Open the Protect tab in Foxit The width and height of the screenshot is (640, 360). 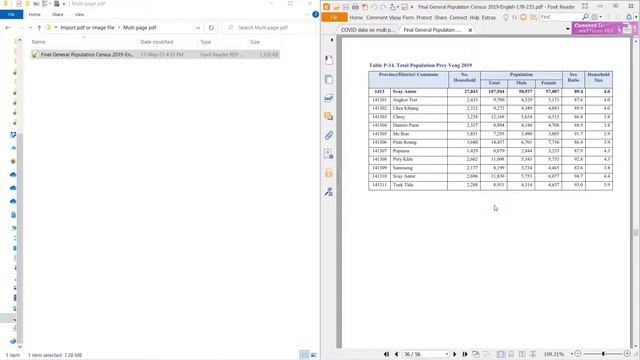pyautogui.click(x=424, y=18)
